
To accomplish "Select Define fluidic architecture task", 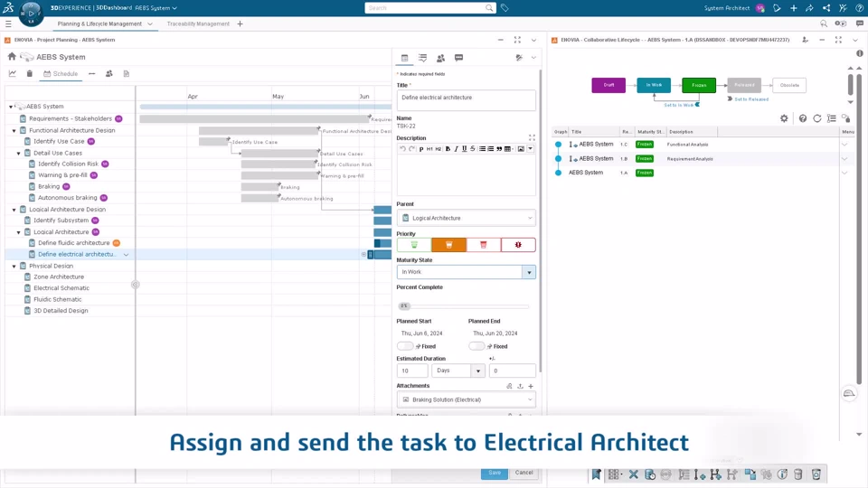I will click(x=73, y=243).
